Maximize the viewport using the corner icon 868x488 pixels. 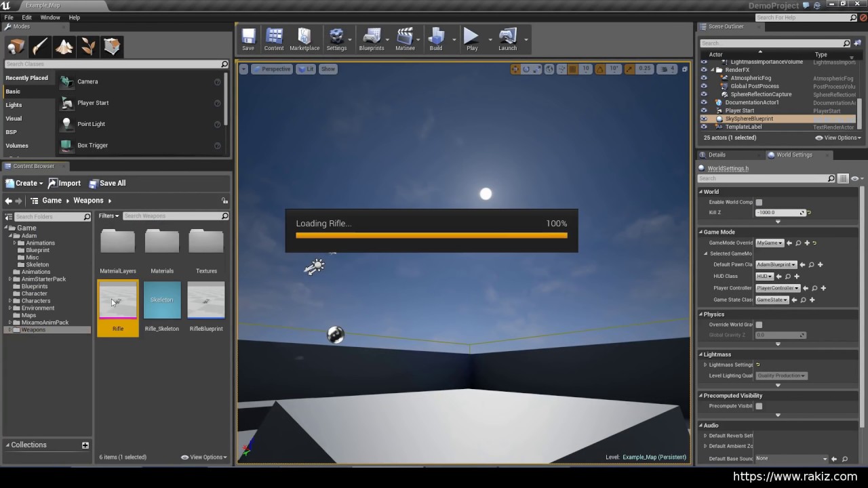[x=684, y=69]
